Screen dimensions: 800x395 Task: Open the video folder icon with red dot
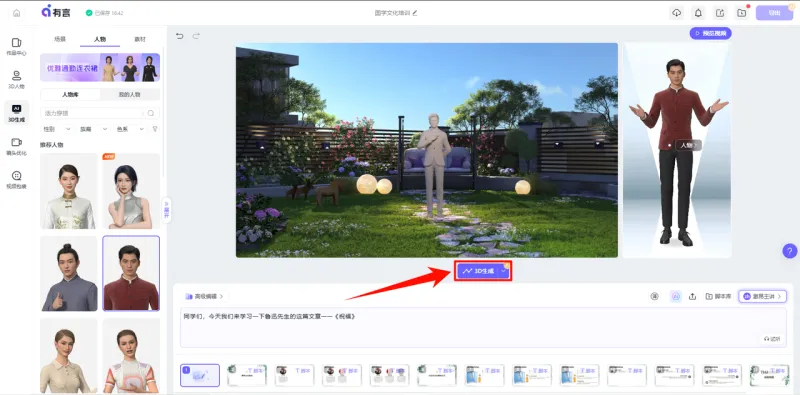point(742,13)
